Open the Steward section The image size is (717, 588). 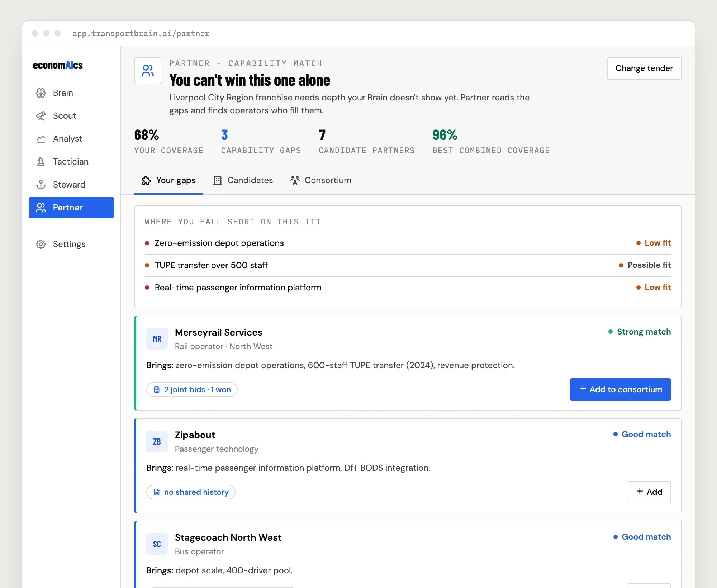coord(71,185)
